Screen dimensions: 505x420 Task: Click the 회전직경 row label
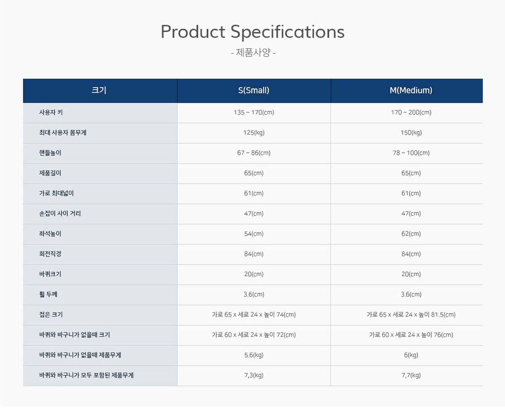pyautogui.click(x=50, y=254)
